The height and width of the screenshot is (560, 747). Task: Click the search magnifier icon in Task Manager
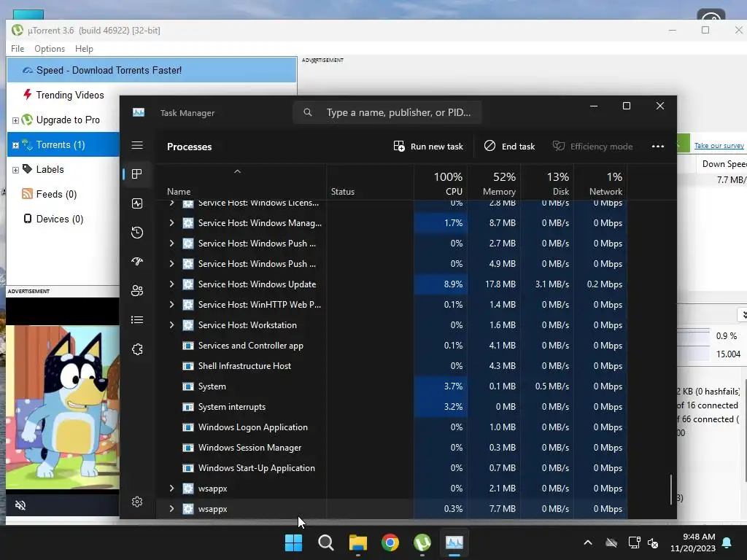tap(308, 112)
